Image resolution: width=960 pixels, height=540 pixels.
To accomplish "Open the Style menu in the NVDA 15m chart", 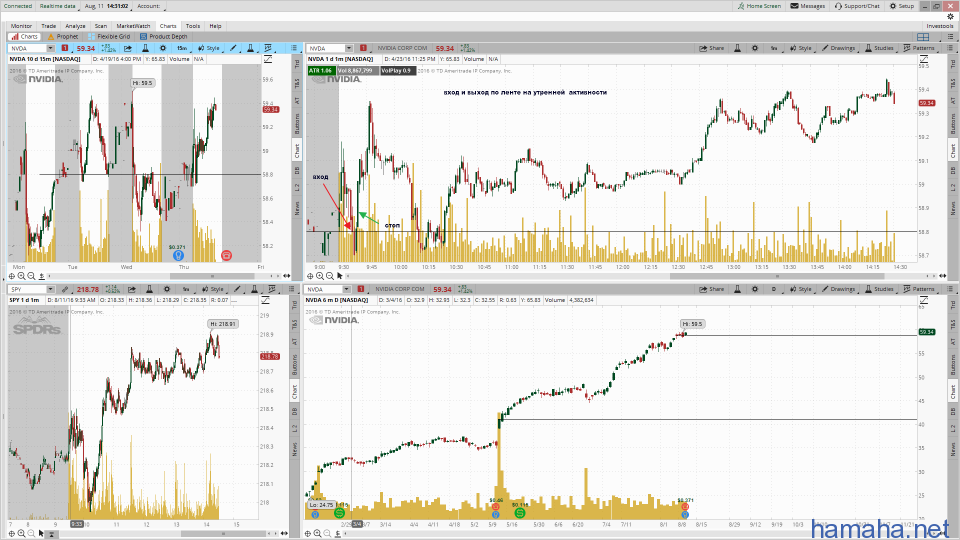I will (x=209, y=48).
